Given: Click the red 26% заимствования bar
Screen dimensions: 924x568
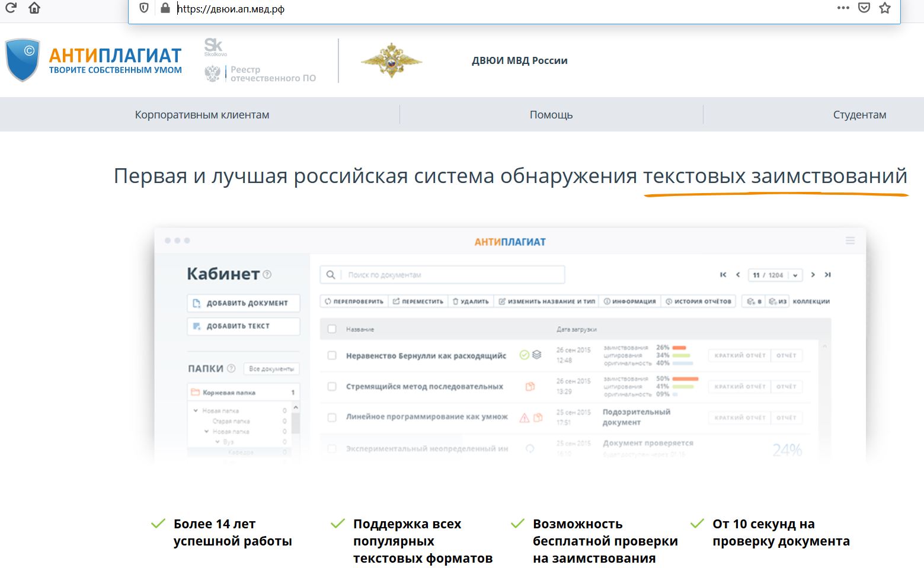Looking at the screenshot, I should (679, 348).
